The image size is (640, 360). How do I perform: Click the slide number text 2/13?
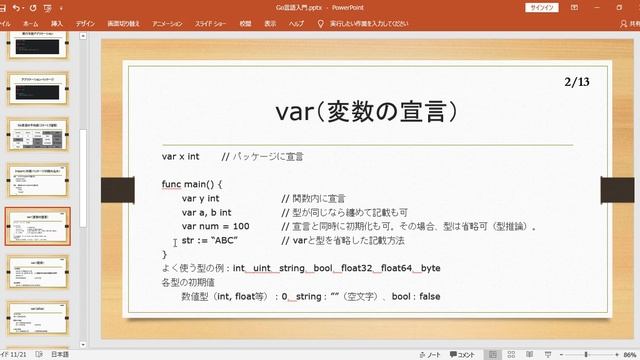pos(577,82)
